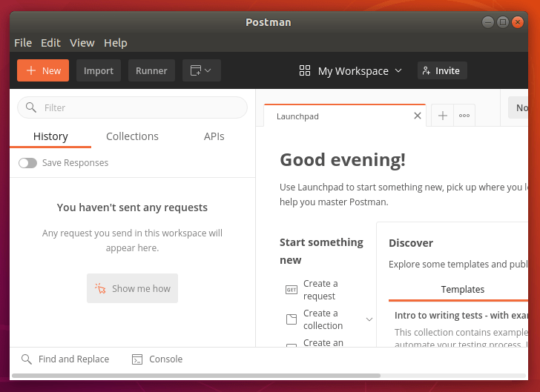Toggle the Save Responses switch

pyautogui.click(x=28, y=163)
